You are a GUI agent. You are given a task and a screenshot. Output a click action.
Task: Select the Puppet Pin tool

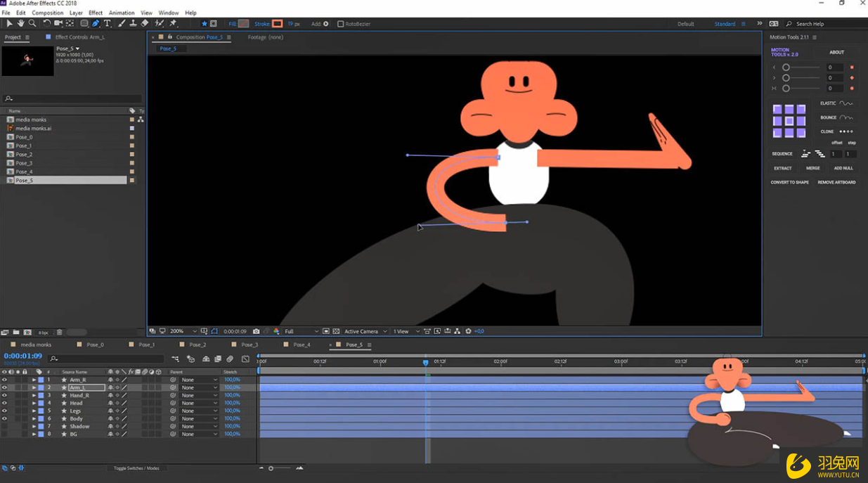point(173,24)
